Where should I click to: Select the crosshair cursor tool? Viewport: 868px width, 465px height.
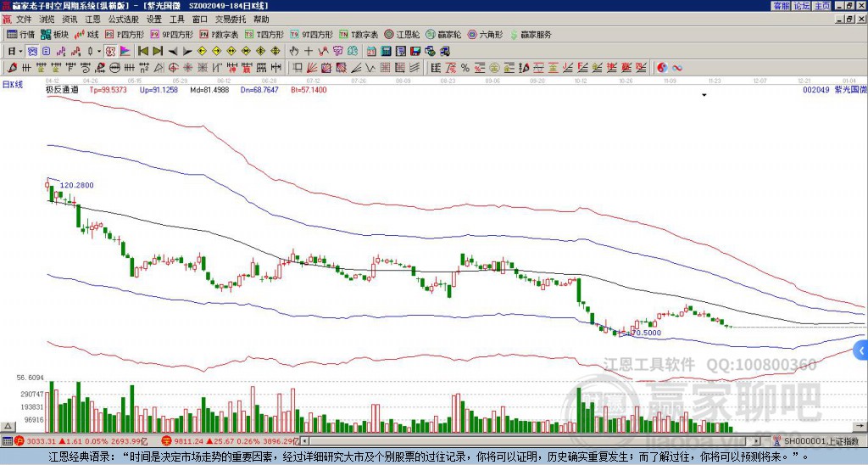pos(309,51)
